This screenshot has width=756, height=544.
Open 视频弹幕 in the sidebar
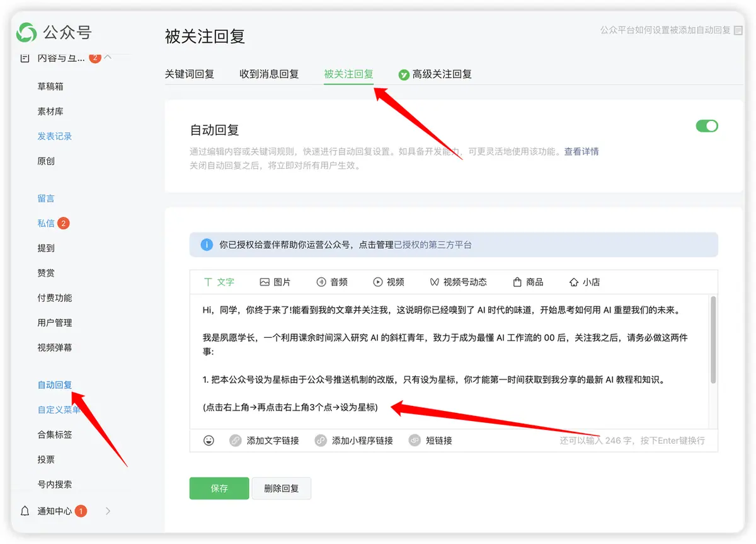55,348
